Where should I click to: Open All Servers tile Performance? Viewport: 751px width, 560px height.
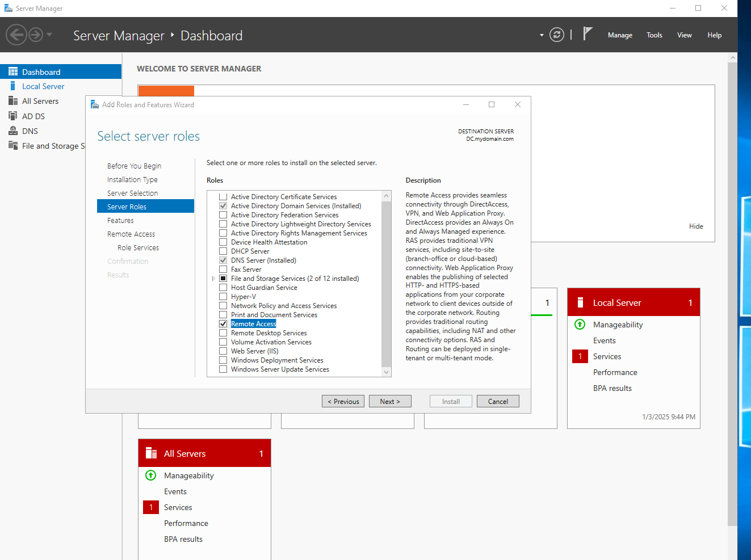point(186,523)
